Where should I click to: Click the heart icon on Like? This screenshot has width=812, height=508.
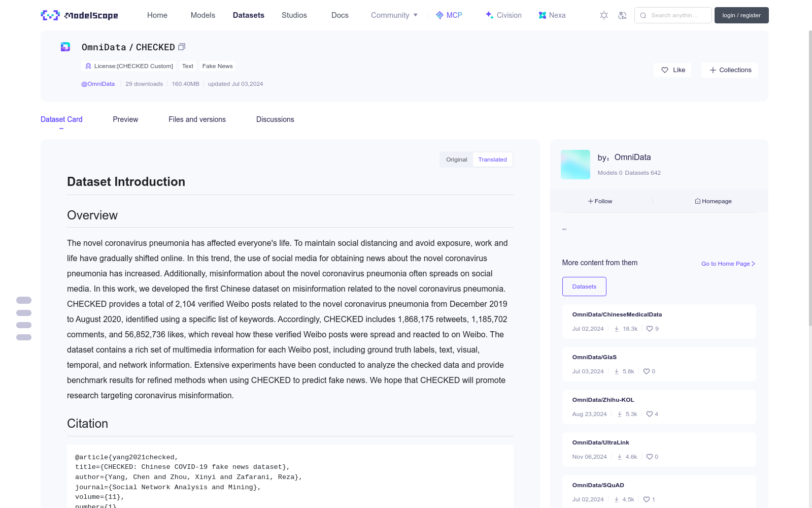coord(665,70)
